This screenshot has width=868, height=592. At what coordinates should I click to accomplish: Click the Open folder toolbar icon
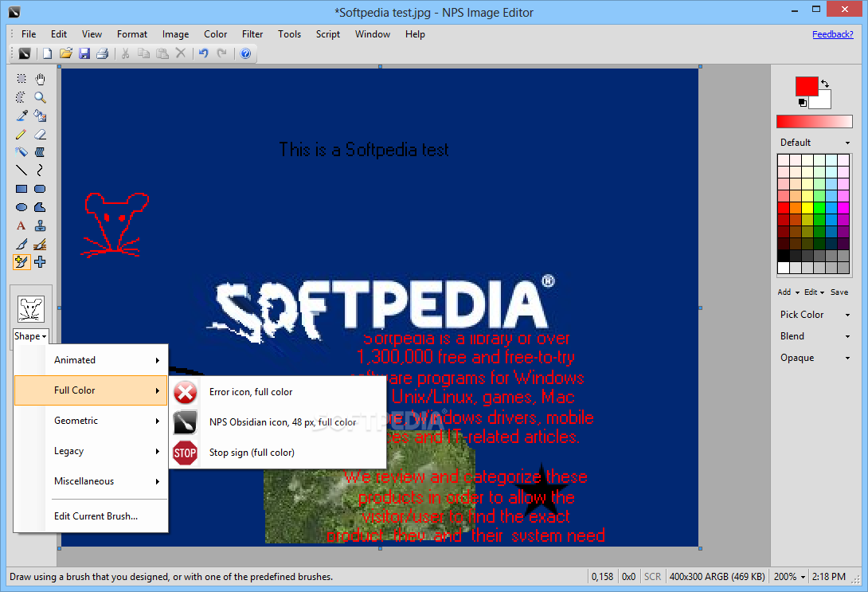click(66, 53)
